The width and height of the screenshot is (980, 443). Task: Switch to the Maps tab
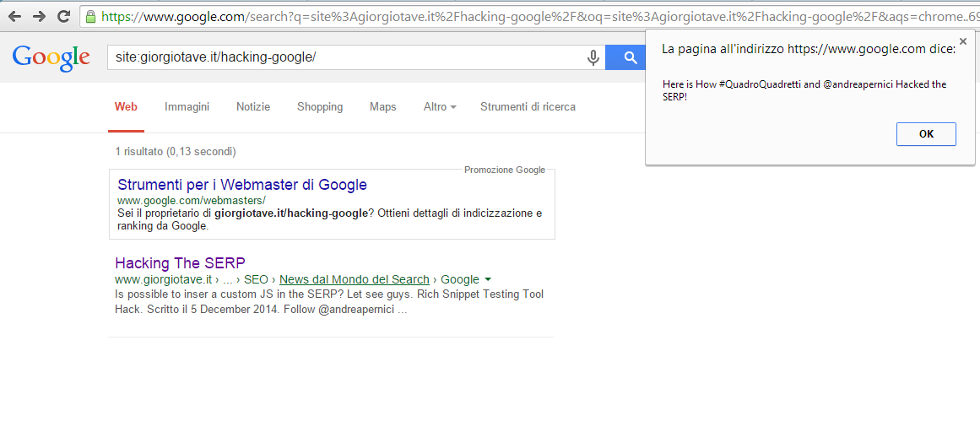tap(382, 107)
